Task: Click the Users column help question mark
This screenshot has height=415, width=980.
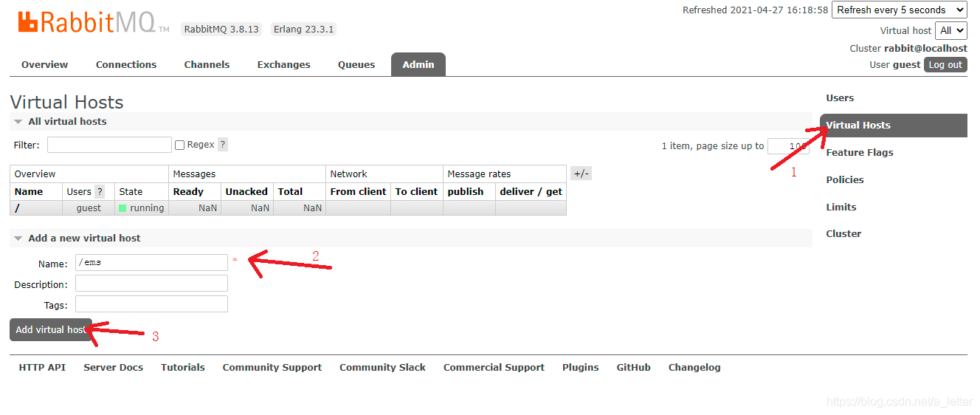Action: coord(100,191)
